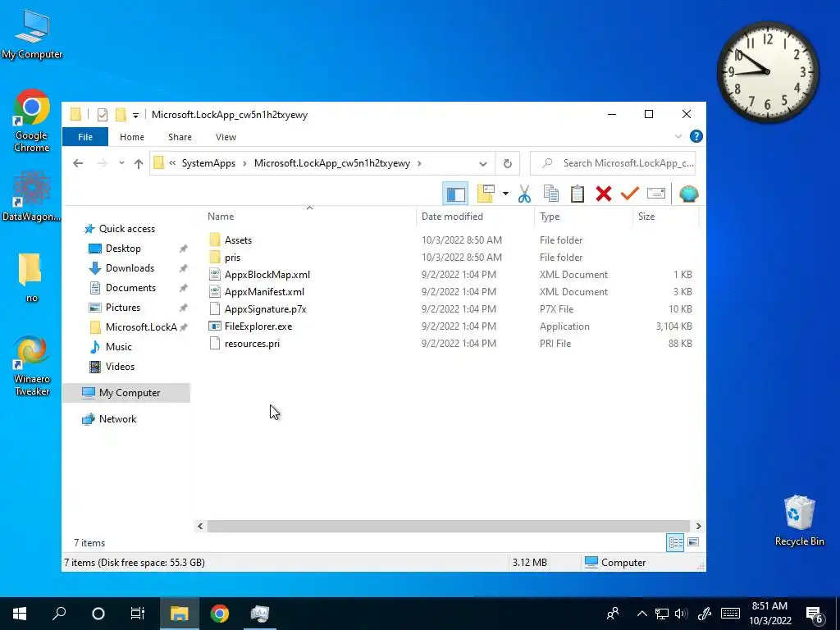Open the File ribbon tab

[85, 137]
